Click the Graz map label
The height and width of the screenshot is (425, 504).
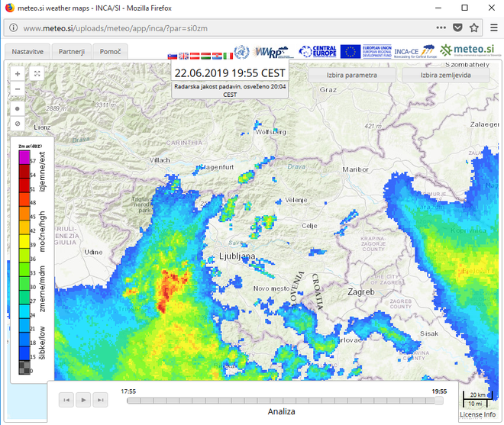(328, 89)
